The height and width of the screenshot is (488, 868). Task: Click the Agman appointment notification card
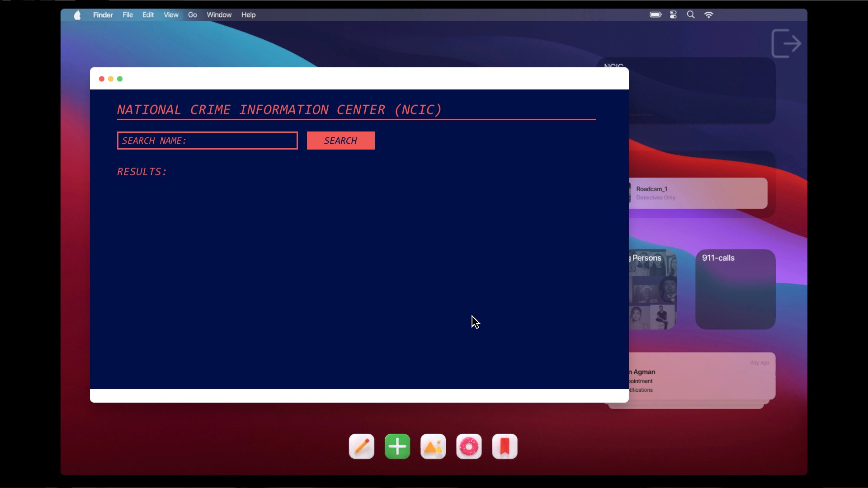click(x=702, y=376)
